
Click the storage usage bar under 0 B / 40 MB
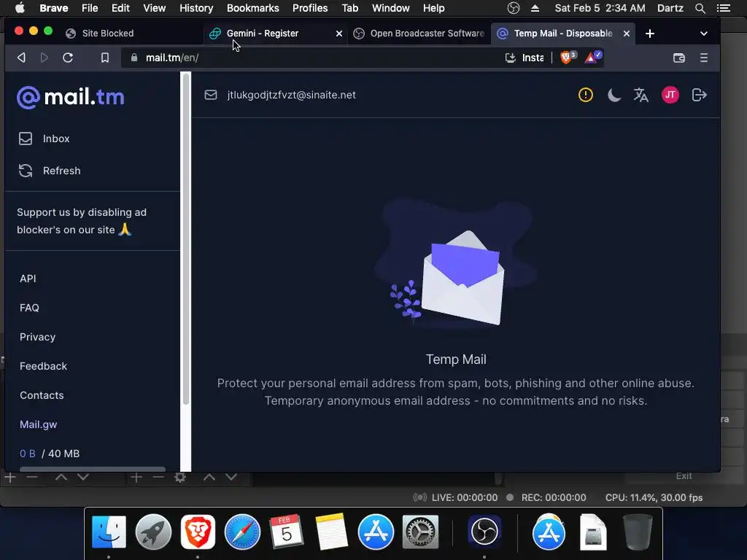coord(93,469)
